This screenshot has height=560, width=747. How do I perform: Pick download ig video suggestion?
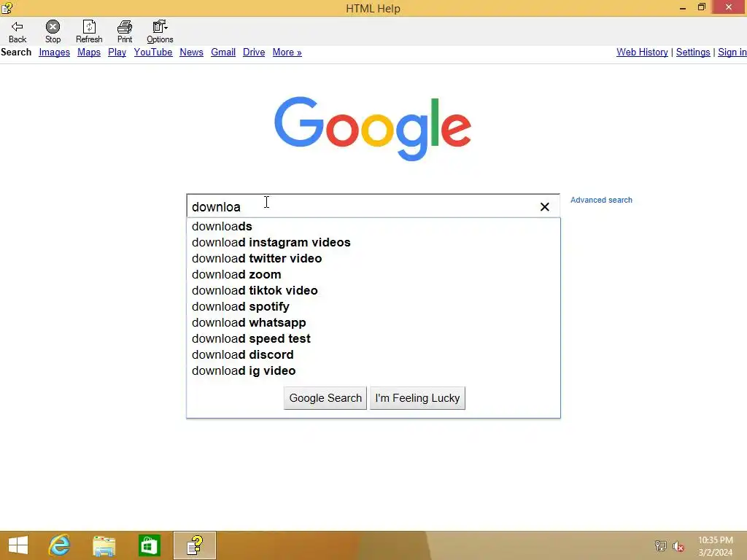point(373,371)
